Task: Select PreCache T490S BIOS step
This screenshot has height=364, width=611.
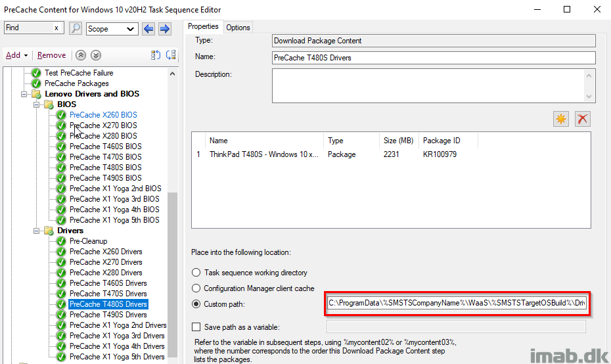Action: tap(106, 178)
